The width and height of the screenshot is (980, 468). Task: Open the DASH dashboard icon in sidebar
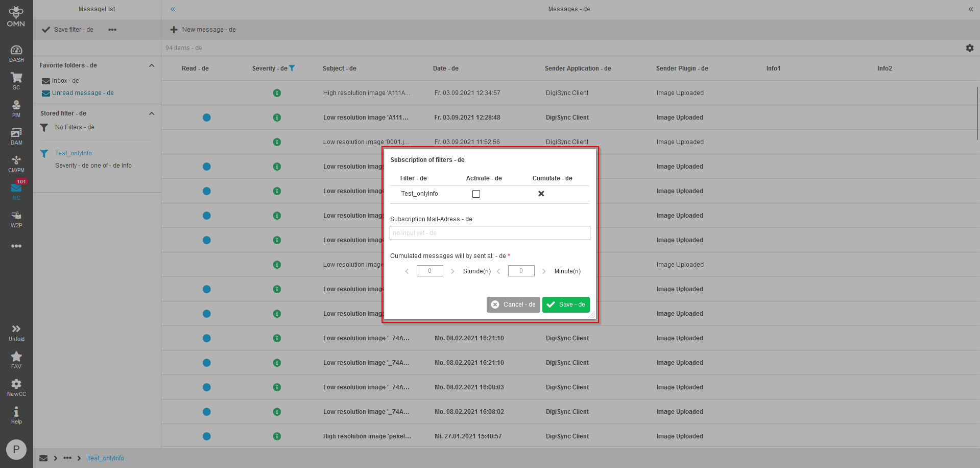[x=16, y=53]
